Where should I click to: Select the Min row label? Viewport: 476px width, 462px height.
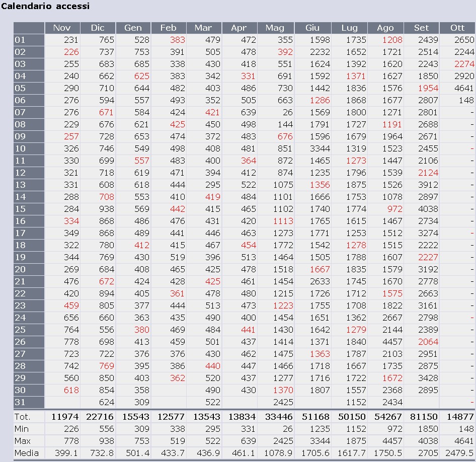coord(21,429)
